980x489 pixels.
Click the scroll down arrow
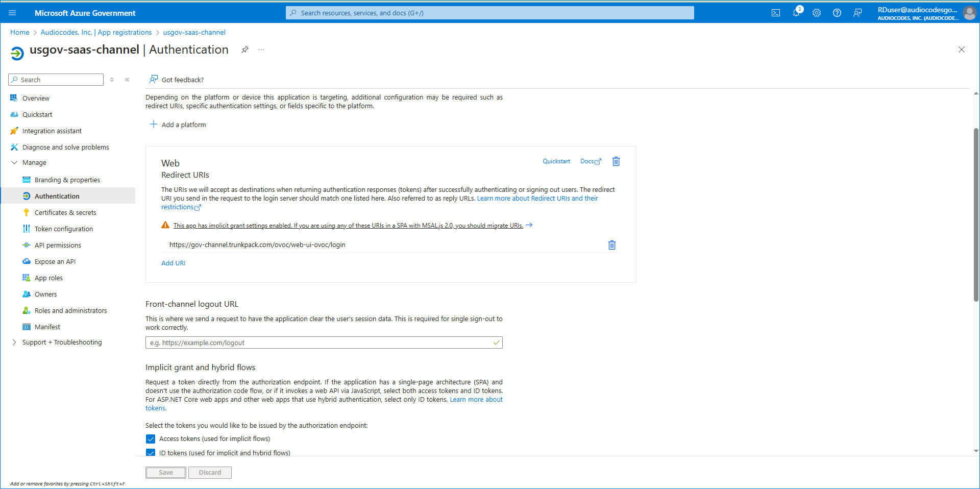click(x=976, y=451)
